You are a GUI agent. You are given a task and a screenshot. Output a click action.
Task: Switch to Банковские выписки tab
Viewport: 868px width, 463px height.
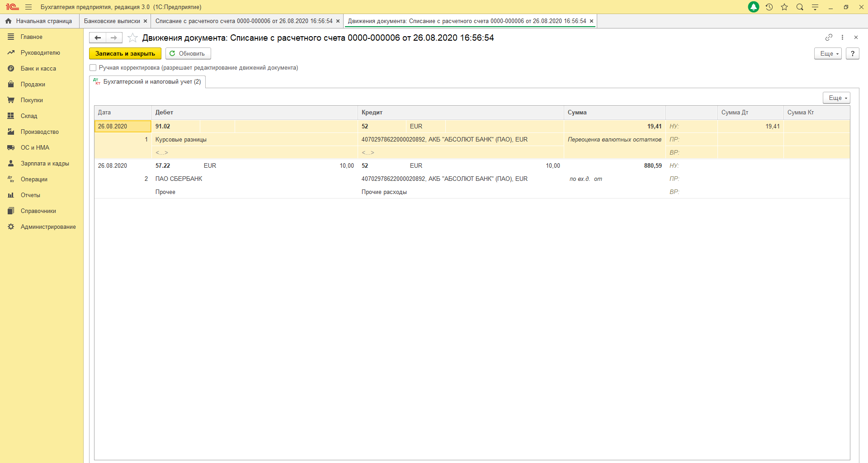point(112,21)
